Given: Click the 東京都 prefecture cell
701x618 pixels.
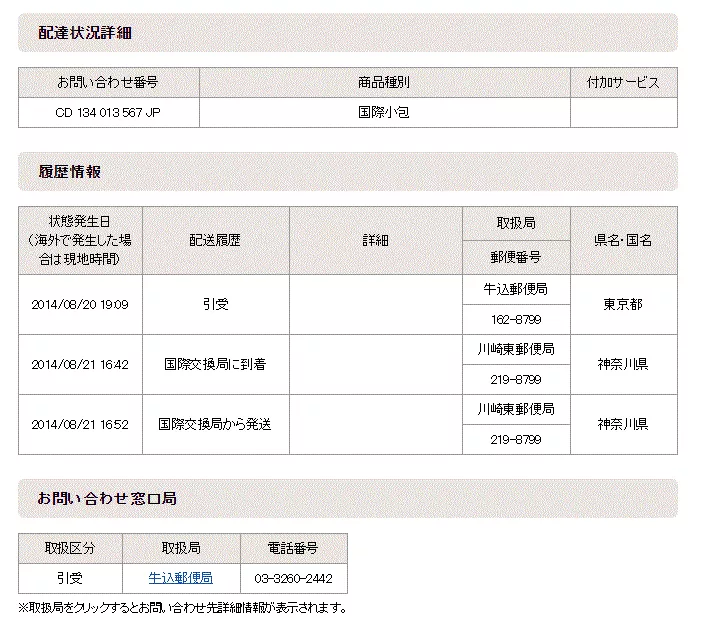Looking at the screenshot, I should (x=624, y=305).
